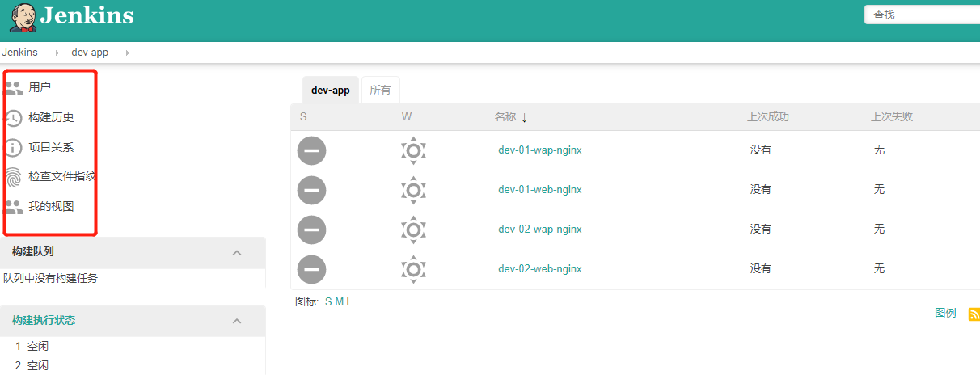The width and height of the screenshot is (980, 375).
Task: Click the 检查文件指纹 fingerprint icon
Action: point(14,177)
